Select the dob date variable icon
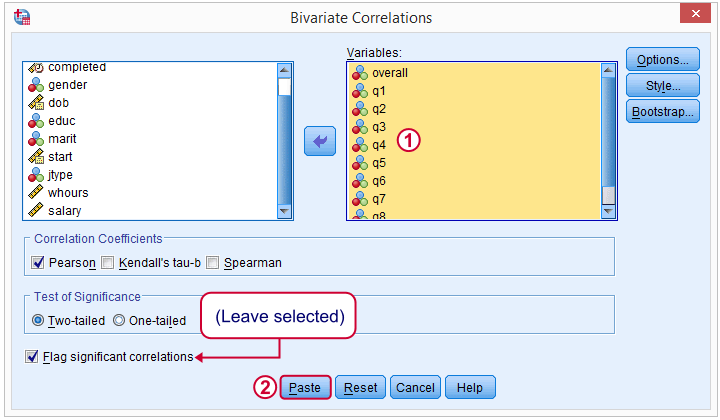The height and width of the screenshot is (420, 720). click(36, 103)
